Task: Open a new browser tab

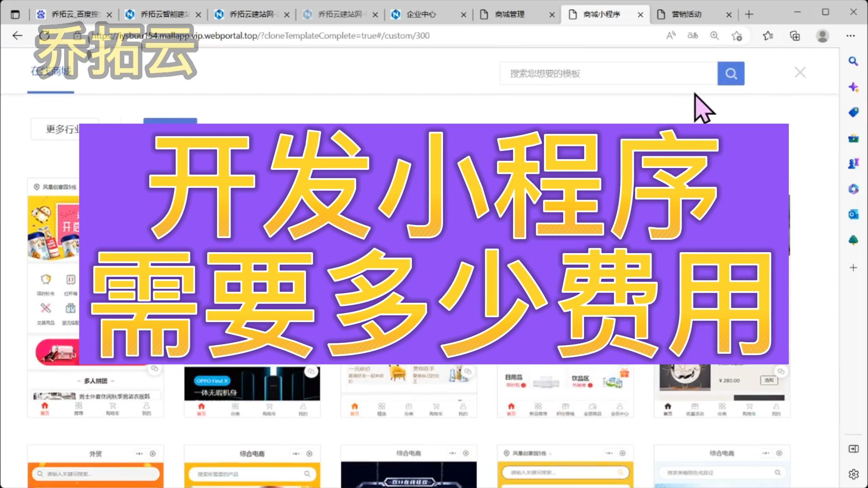Action: point(749,14)
